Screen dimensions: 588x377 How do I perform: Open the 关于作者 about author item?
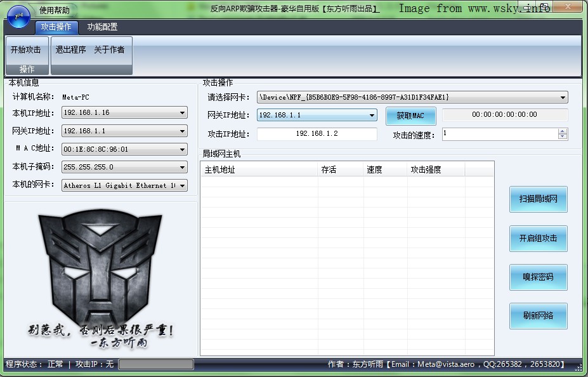109,50
